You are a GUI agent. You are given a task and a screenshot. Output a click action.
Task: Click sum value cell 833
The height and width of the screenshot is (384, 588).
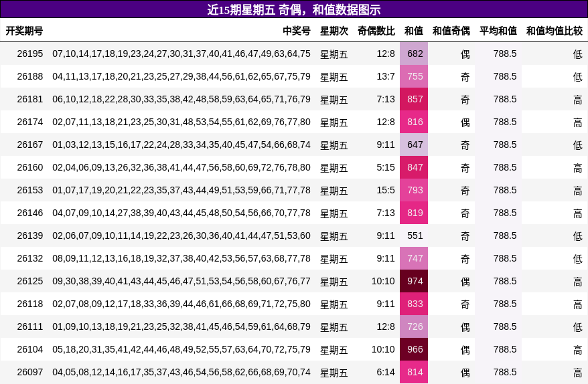[x=414, y=304]
